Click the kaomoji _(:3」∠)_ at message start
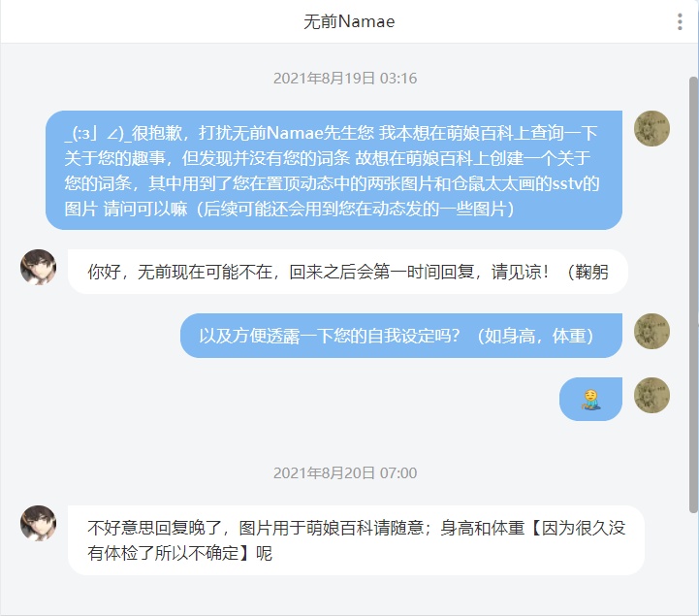699x616 pixels. tap(97, 133)
